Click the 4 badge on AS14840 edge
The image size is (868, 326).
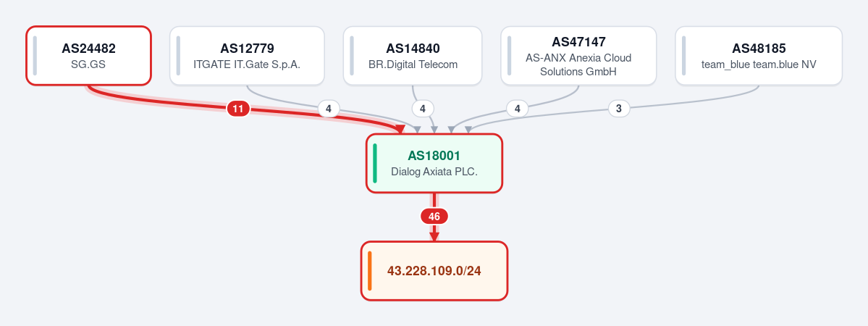click(423, 109)
